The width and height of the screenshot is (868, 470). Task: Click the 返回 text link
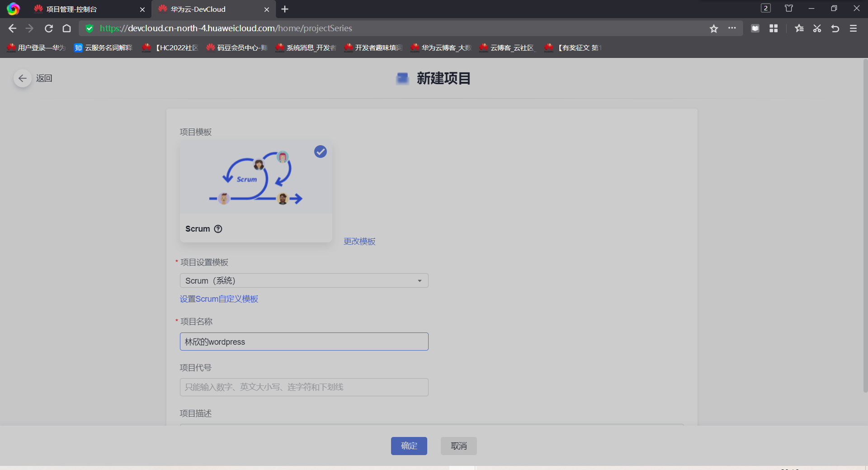[44, 78]
